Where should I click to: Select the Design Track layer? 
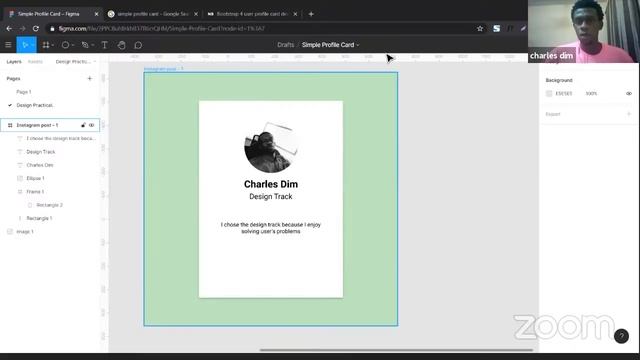point(41,152)
